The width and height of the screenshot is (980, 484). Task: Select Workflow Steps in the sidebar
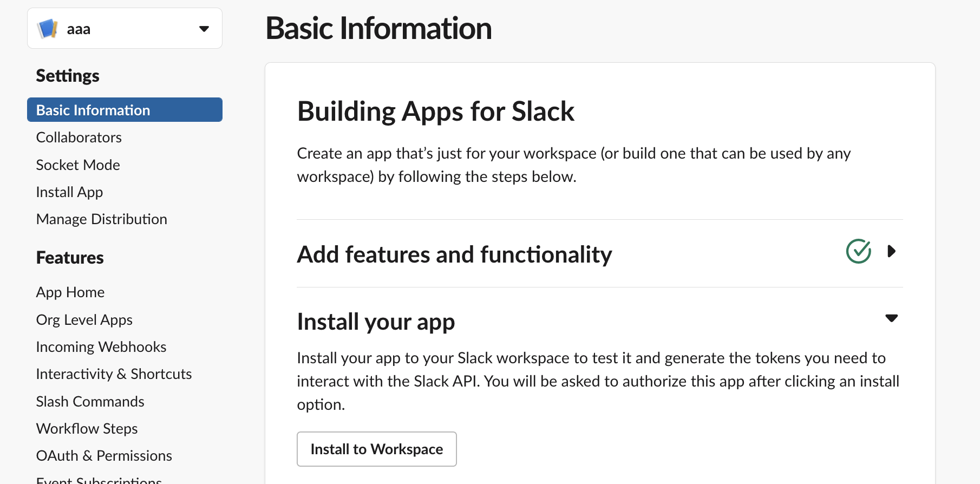(87, 429)
